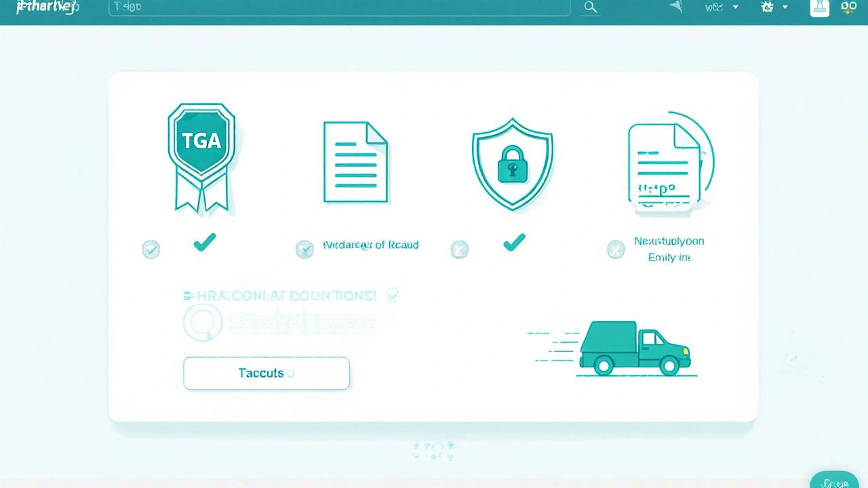This screenshot has width=868, height=488.
Task: Open the user profile icon in header
Action: click(x=819, y=7)
